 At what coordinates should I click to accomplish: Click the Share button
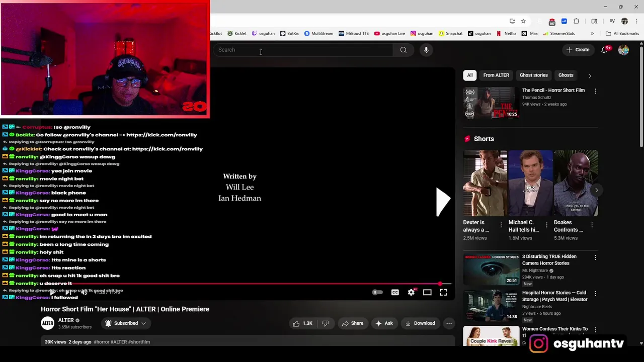tap(352, 323)
